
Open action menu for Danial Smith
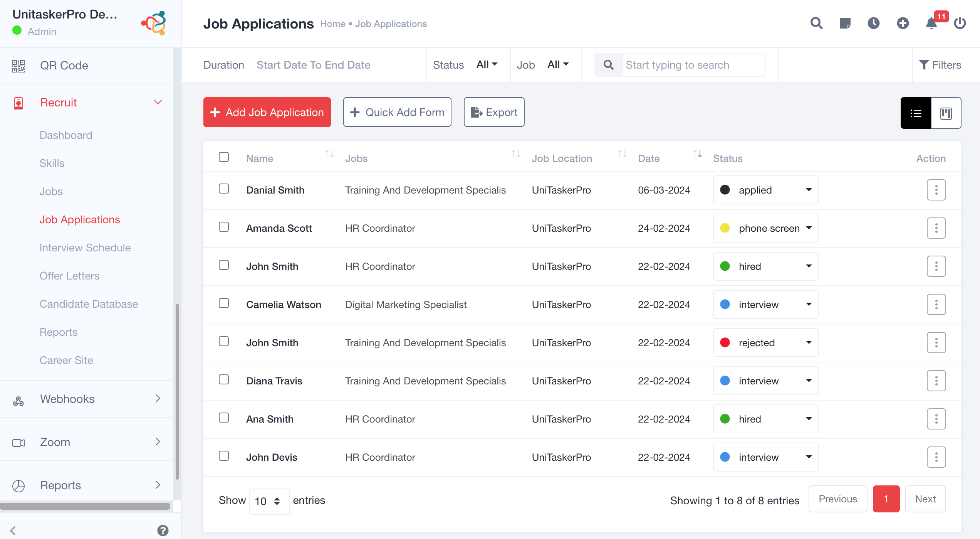[x=936, y=190]
